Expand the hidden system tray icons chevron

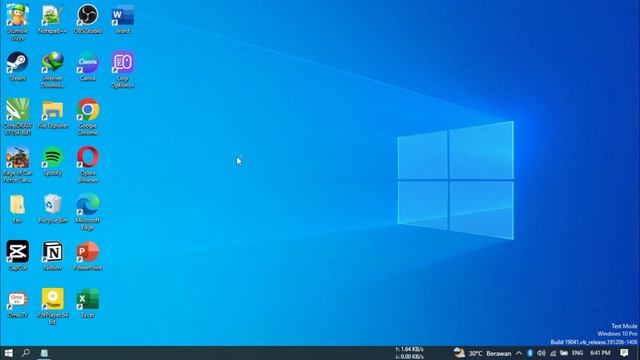[x=519, y=353]
